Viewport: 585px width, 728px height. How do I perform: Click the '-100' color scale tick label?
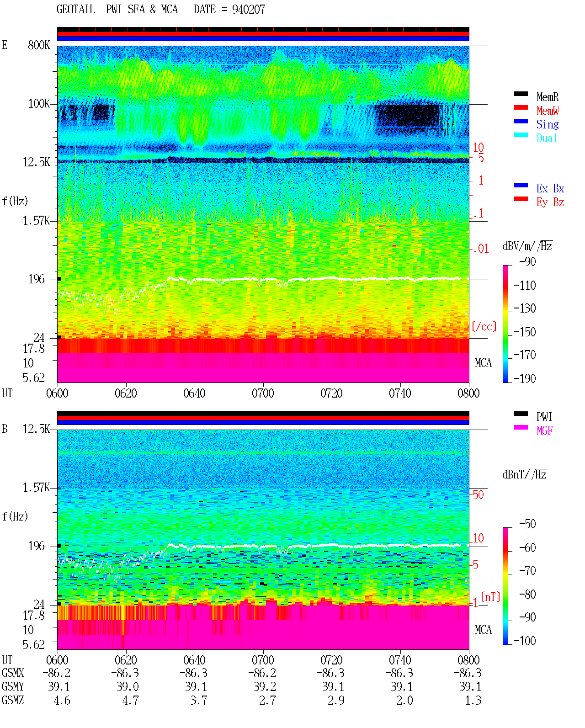525,641
